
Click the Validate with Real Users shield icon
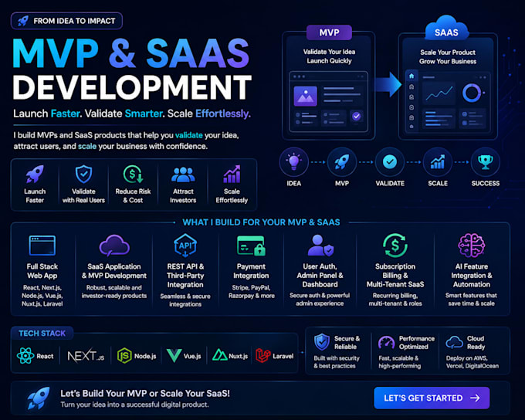pos(83,174)
